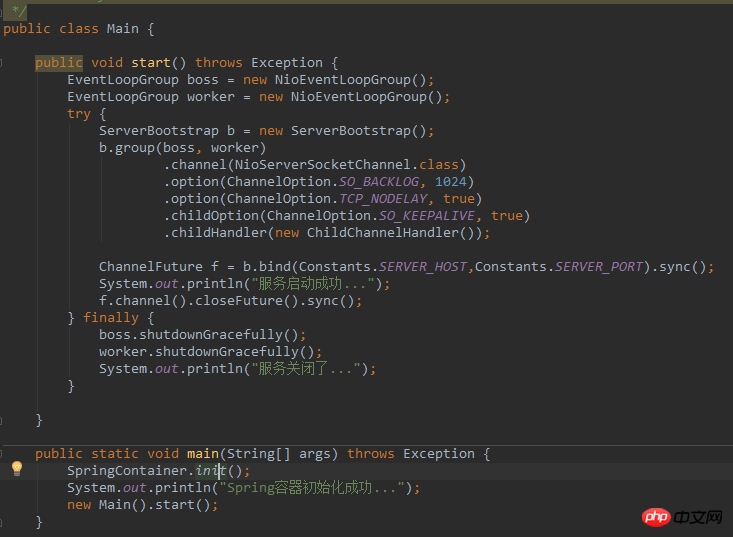Image resolution: width=733 pixels, height=537 pixels.
Task: Click the 'ChannelFuture' type name
Action: (151, 267)
